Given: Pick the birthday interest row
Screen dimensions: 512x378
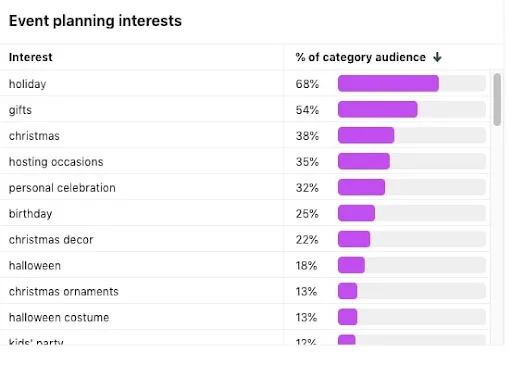Looking at the screenshot, I should click(x=245, y=214).
